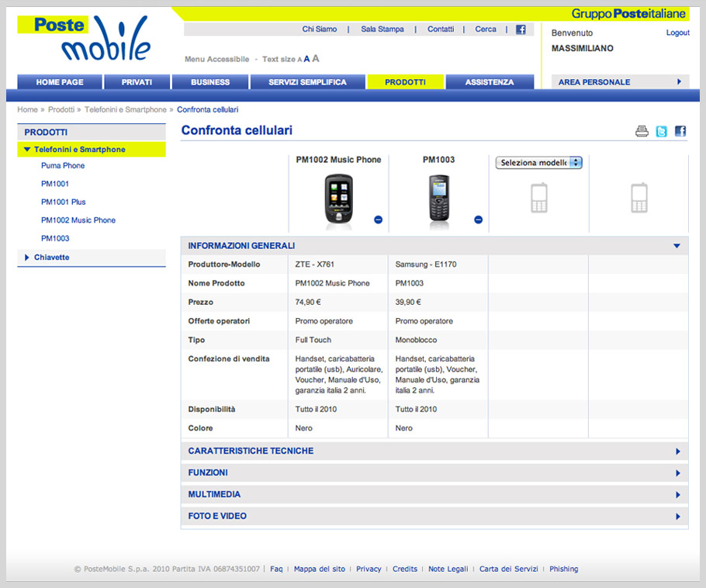Click the PosteMobile logo

click(x=84, y=38)
